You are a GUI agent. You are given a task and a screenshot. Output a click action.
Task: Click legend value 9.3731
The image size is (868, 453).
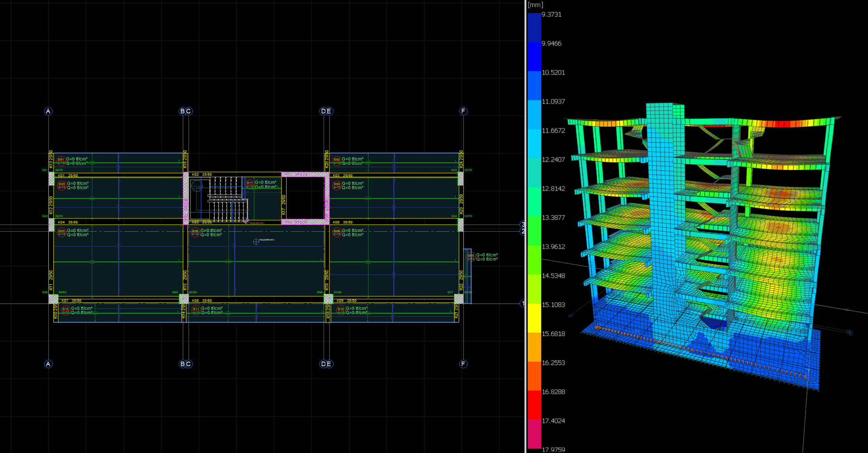(x=552, y=14)
